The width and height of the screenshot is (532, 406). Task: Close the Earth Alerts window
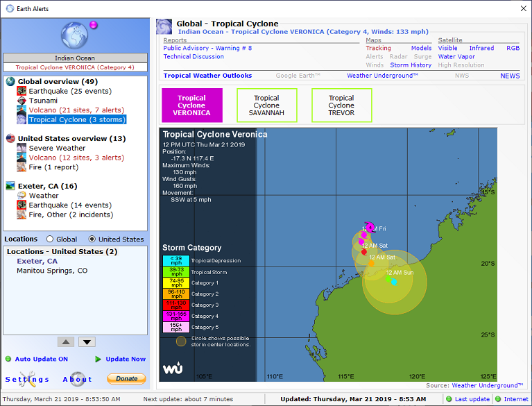click(x=524, y=8)
